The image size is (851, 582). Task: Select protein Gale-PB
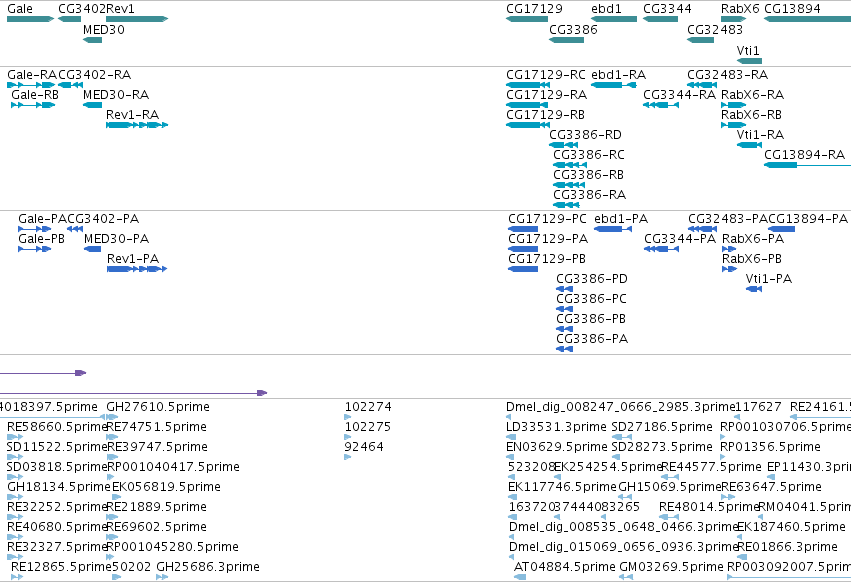point(35,249)
